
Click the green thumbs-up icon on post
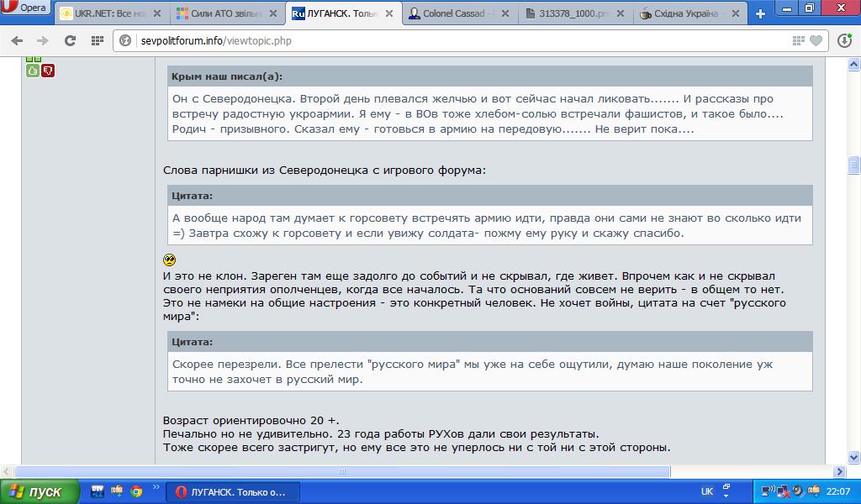(x=33, y=71)
